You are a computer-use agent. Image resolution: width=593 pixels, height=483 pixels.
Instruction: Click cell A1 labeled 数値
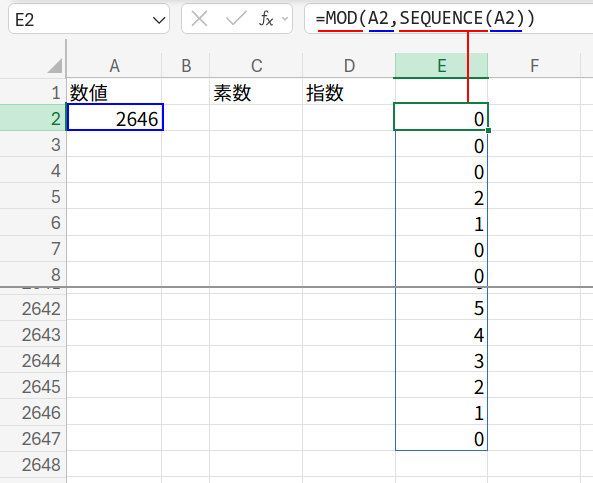point(114,92)
